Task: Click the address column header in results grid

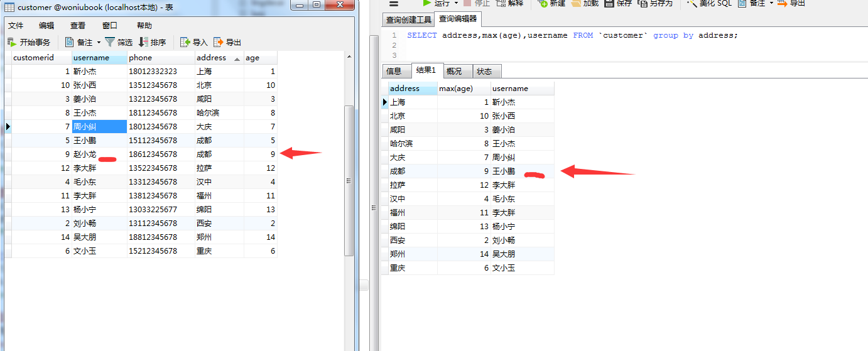Action: 413,89
